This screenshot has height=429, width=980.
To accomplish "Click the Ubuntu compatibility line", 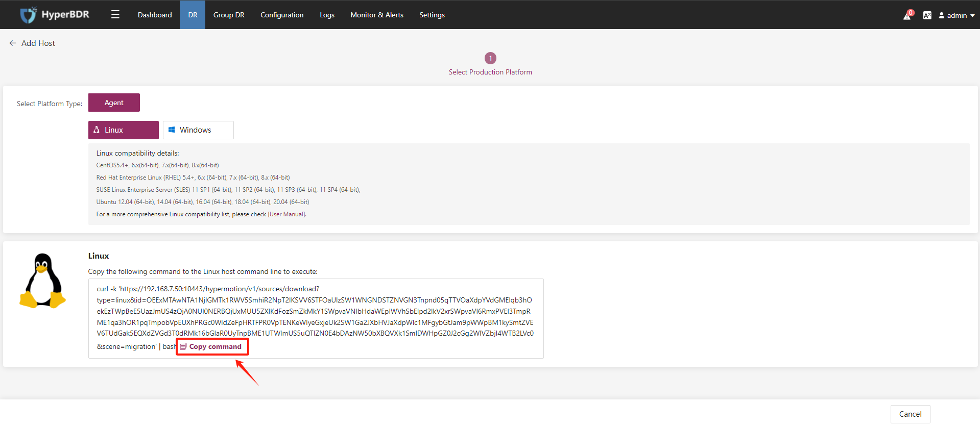I will point(203,202).
